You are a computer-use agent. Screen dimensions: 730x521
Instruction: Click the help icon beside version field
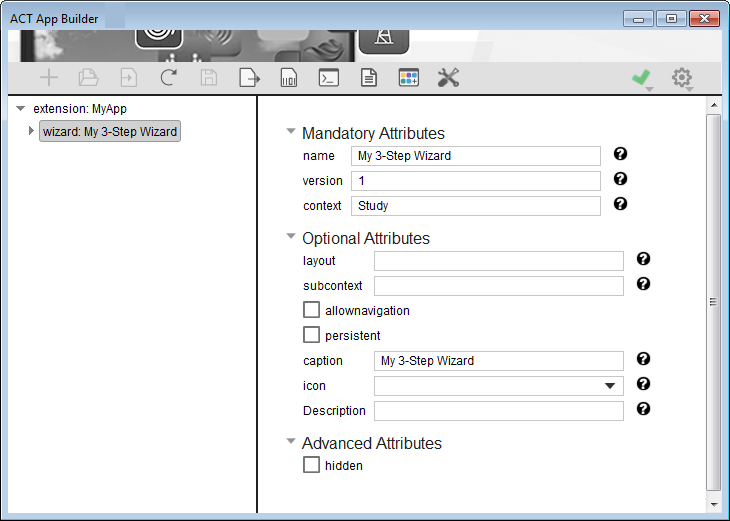pos(620,179)
